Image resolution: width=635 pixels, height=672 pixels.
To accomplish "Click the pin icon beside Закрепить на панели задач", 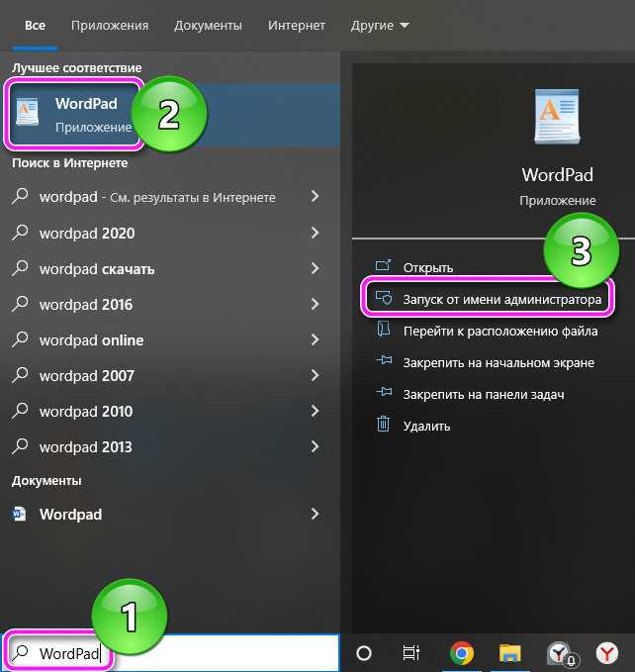I will point(384,391).
